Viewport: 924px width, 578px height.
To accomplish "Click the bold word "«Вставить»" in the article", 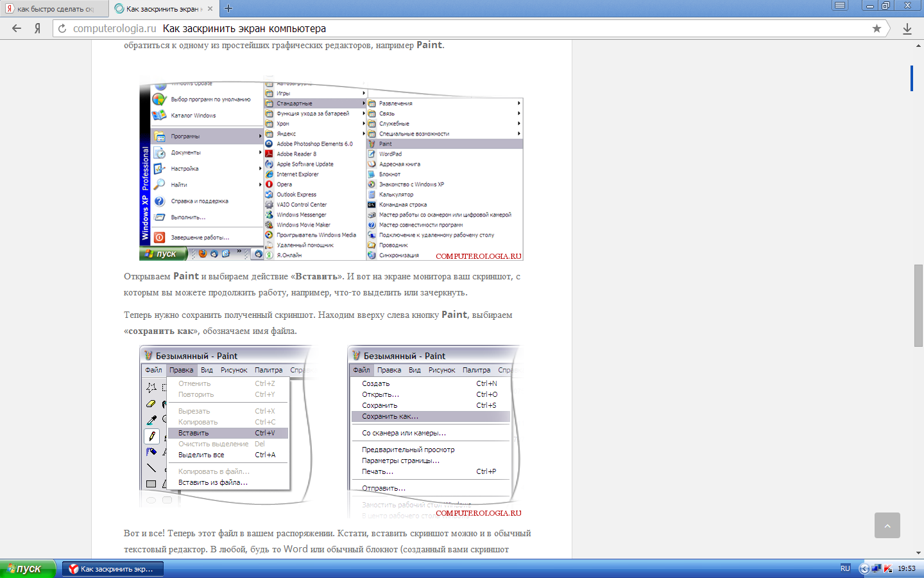I will click(316, 277).
